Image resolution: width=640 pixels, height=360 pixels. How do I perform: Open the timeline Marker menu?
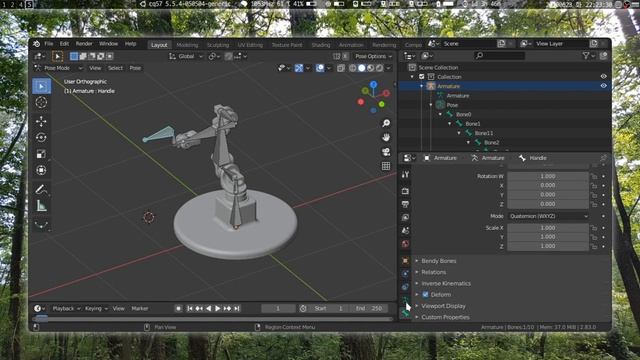(140, 309)
